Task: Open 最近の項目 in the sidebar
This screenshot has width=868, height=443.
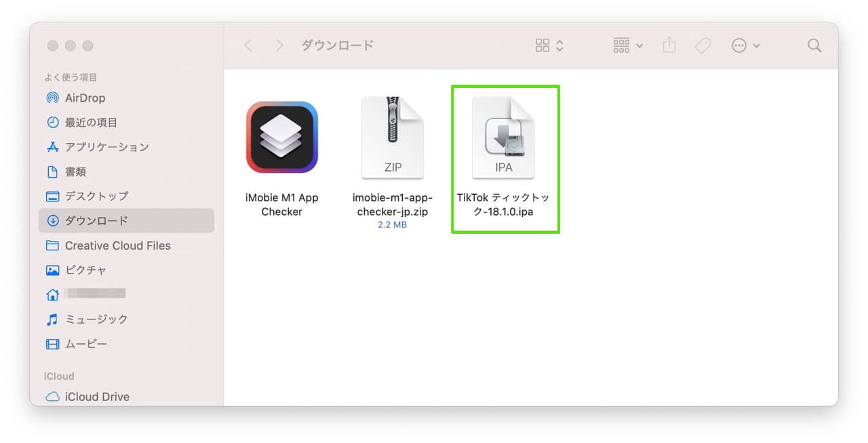Action: pyautogui.click(x=91, y=123)
